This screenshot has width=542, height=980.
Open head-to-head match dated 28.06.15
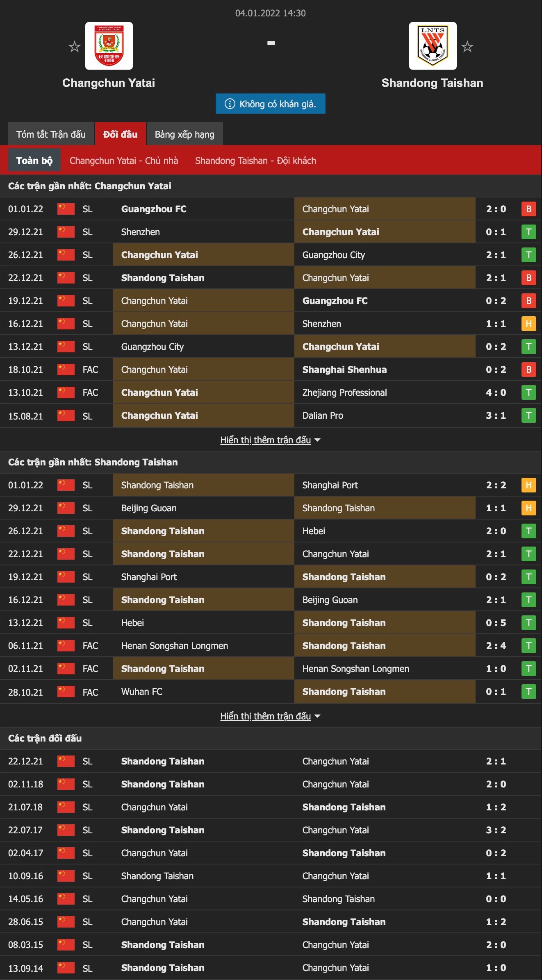(271, 922)
